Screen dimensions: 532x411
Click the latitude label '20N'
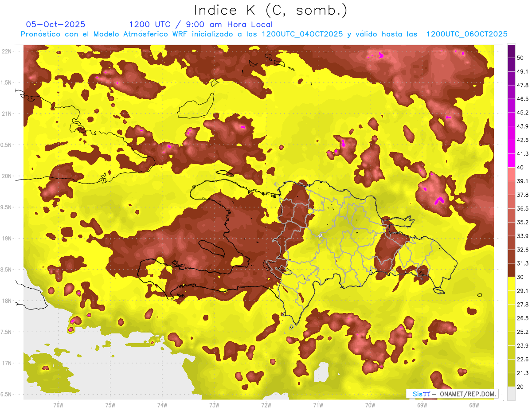(x=7, y=176)
